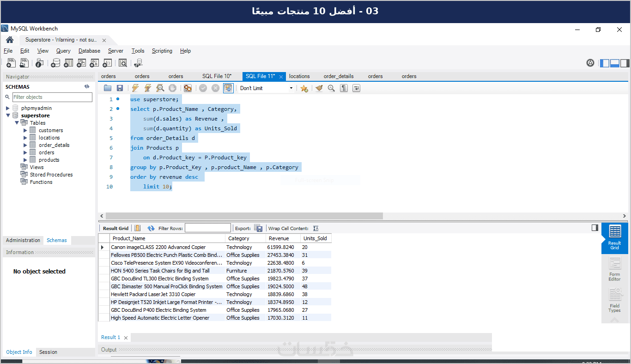Roll back the current transaction
The image size is (631, 364).
[x=215, y=88]
